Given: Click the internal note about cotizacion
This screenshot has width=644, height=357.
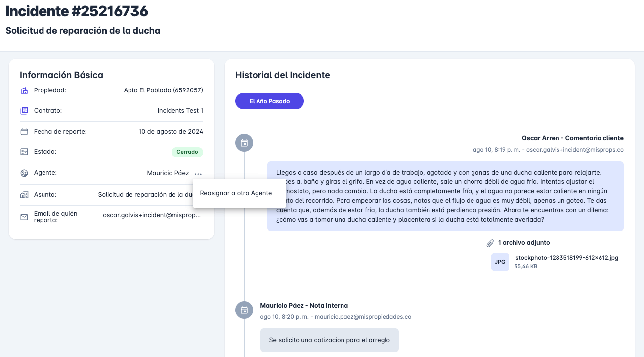Looking at the screenshot, I should pyautogui.click(x=329, y=340).
